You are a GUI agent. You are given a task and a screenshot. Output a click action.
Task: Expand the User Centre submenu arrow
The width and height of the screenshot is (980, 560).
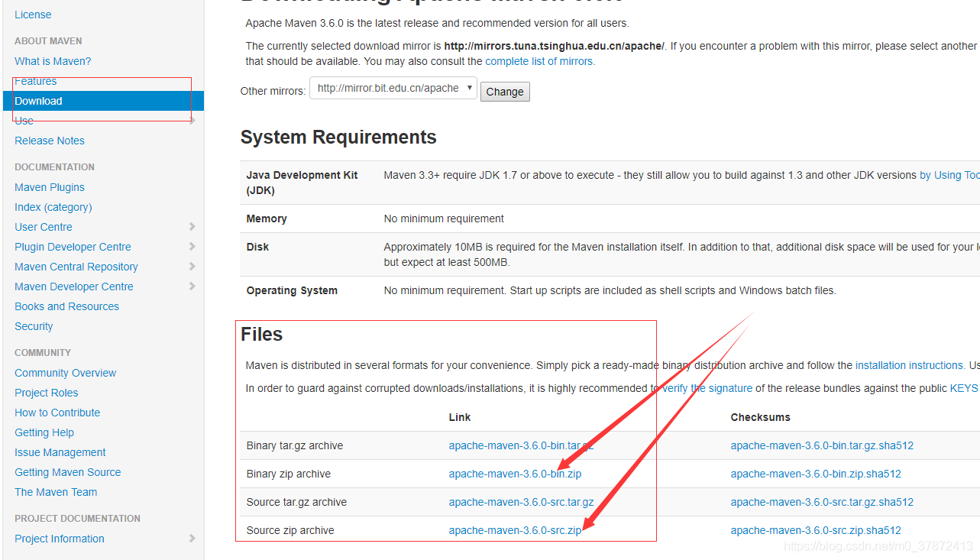192,227
